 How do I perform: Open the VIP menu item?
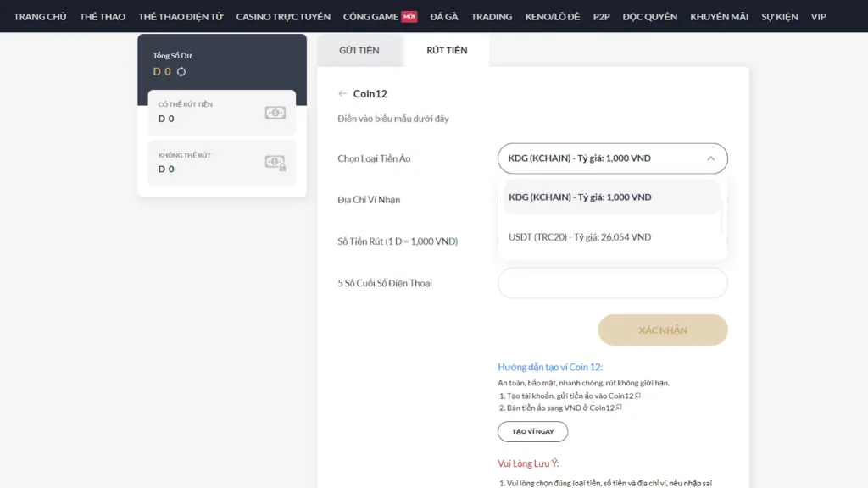coord(818,17)
